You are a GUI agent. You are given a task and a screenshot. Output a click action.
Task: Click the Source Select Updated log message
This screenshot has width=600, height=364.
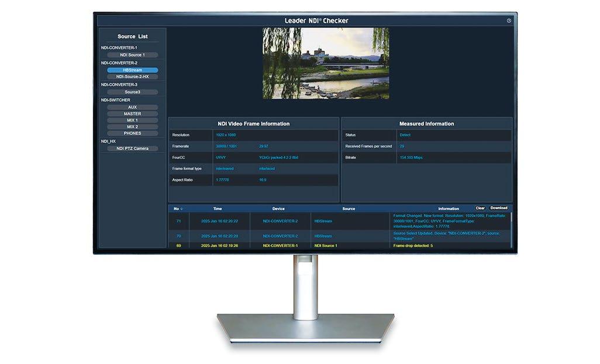446,236
